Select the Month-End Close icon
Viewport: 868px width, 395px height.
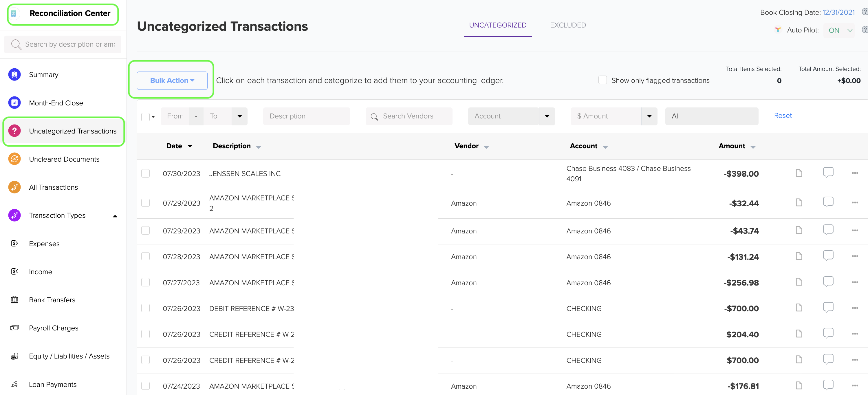pos(14,103)
